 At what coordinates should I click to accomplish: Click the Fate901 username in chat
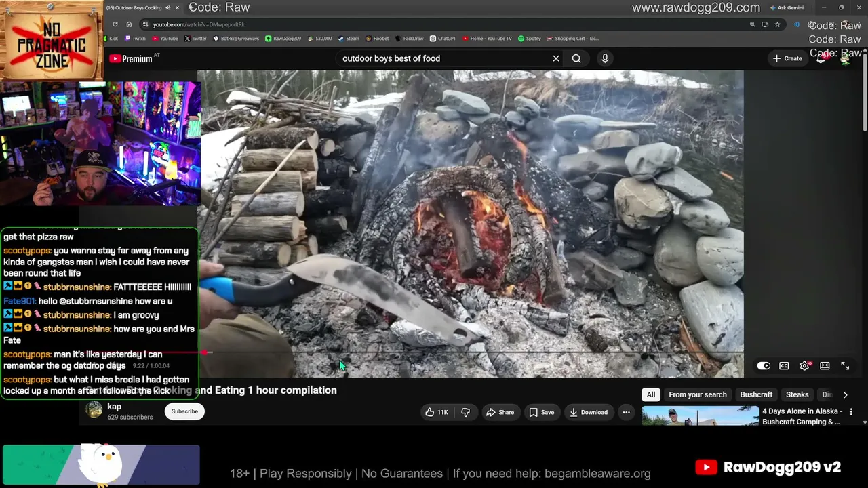(x=19, y=301)
